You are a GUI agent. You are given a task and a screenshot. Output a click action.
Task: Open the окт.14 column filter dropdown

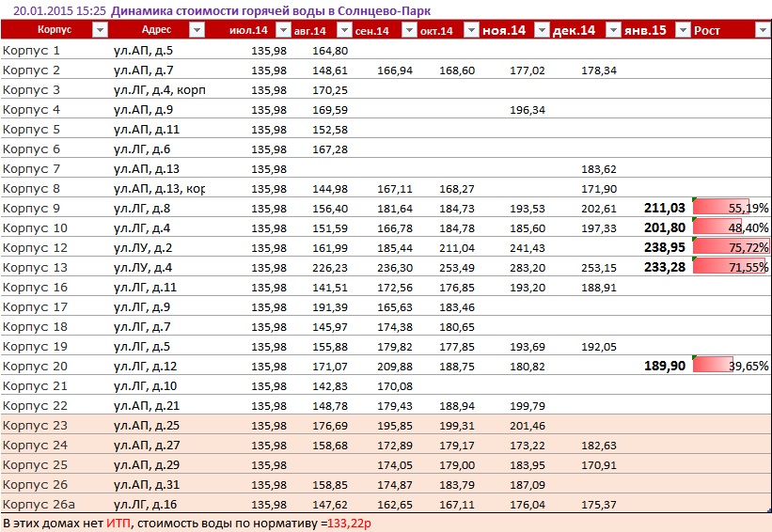pos(471,30)
